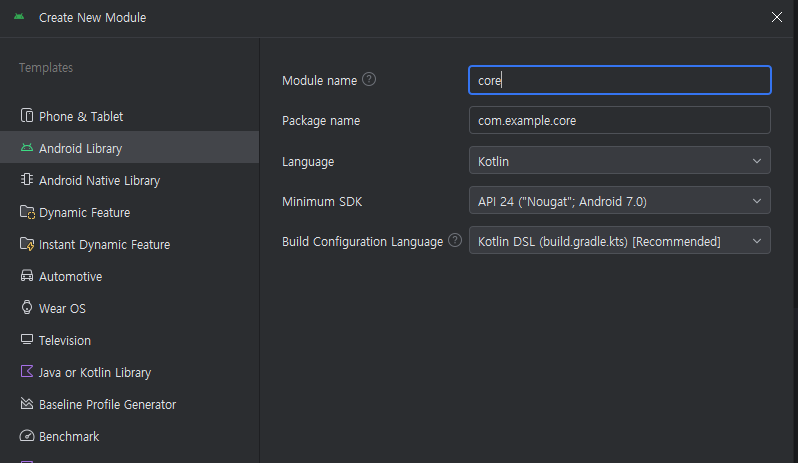This screenshot has width=798, height=463.
Task: Open the Minimum SDK API 24 dropdown
Action: (619, 200)
